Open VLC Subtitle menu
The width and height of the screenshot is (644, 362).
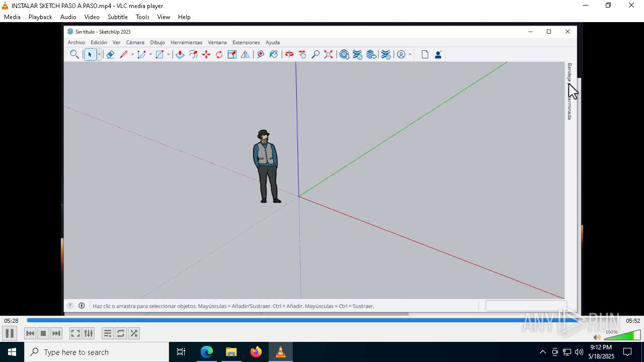coord(118,17)
